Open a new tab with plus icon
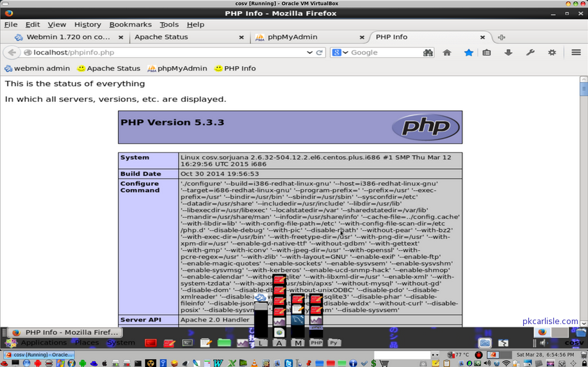 pos(502,37)
